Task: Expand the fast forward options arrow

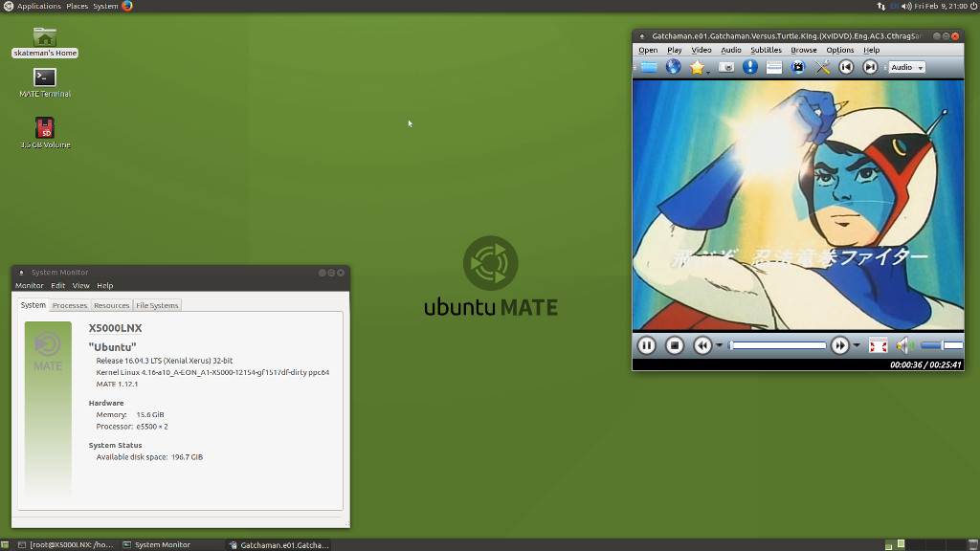Action: click(857, 345)
